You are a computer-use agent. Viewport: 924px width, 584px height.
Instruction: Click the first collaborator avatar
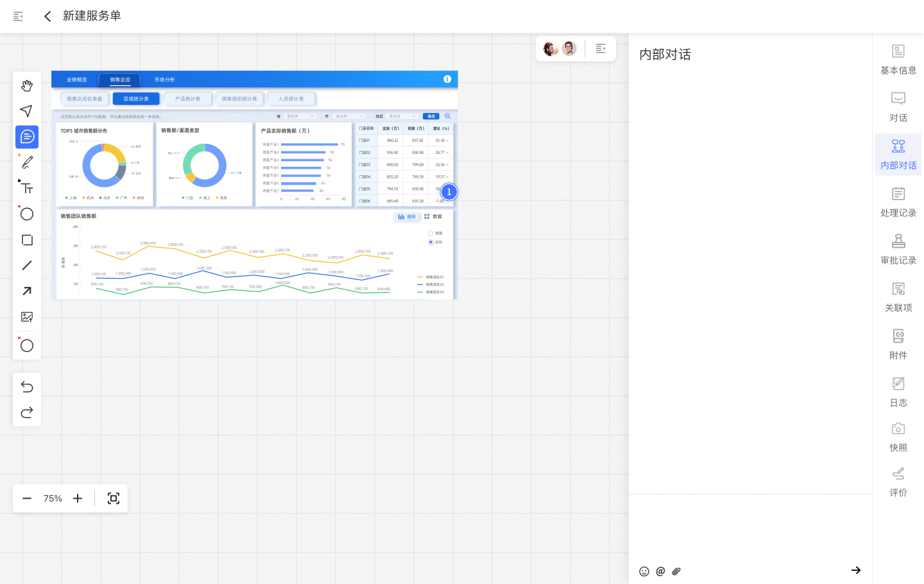(x=551, y=49)
